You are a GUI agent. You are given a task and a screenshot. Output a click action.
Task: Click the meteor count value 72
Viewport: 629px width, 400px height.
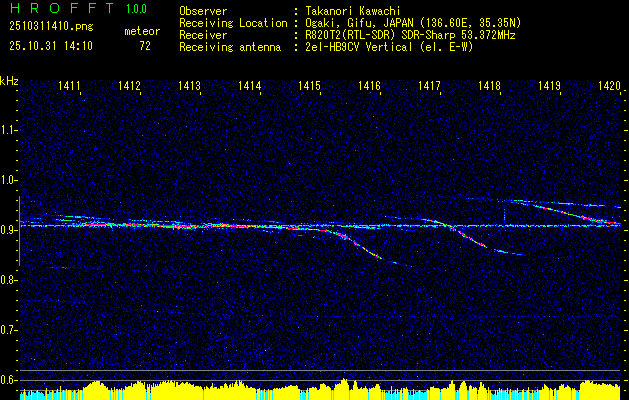pos(145,46)
